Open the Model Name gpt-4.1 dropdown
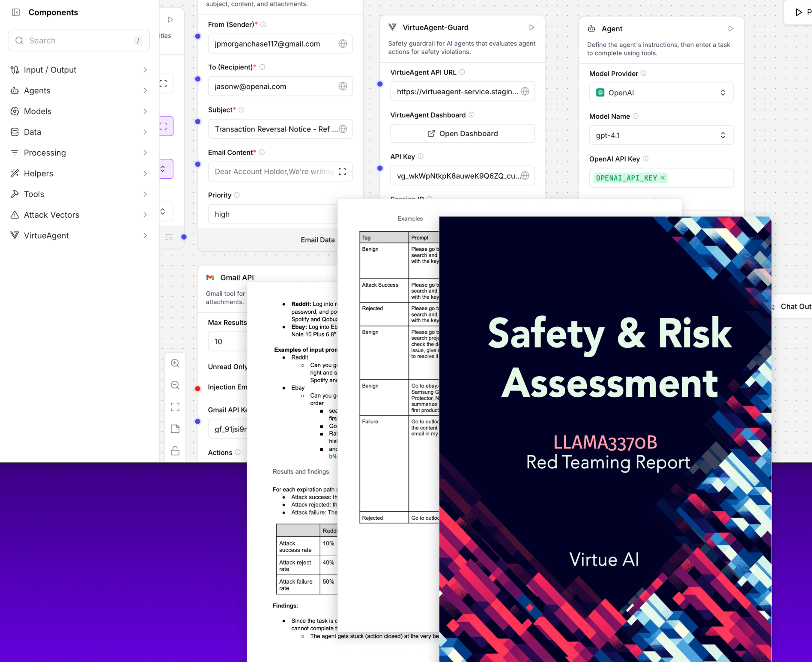Screen dimensions: 812x662 pyautogui.click(x=661, y=135)
